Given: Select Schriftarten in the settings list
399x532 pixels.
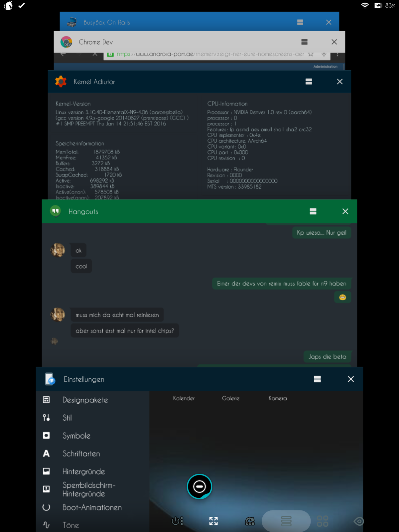Looking at the screenshot, I should [81, 454].
